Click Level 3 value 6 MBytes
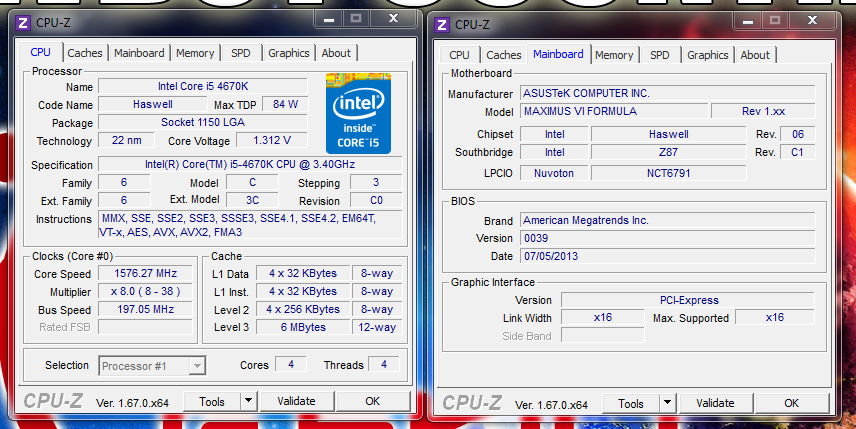 pos(303,327)
